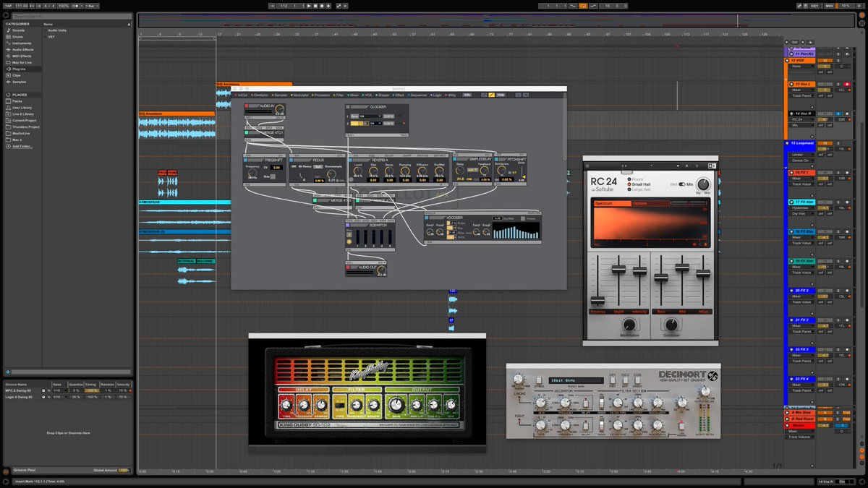The width and height of the screenshot is (868, 488).
Task: Arm the 13 Vox L track for recording
Action: coord(847,84)
